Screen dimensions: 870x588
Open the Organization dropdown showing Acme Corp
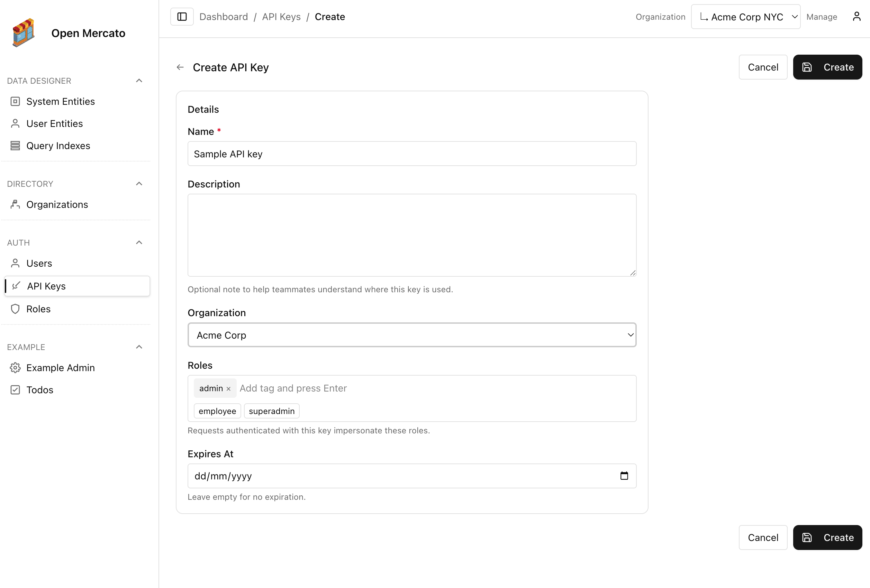412,335
